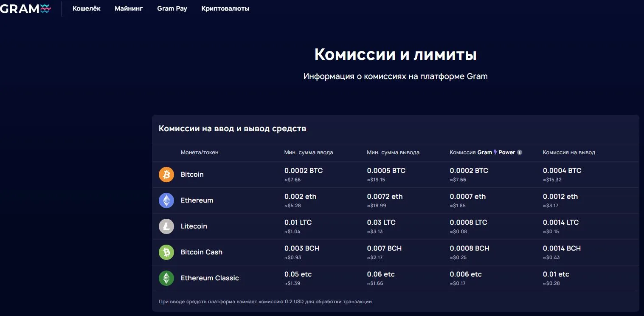Viewport: 644px width, 316px height.
Task: Click the ≈$0.25 dollar estimate
Action: [458, 258]
